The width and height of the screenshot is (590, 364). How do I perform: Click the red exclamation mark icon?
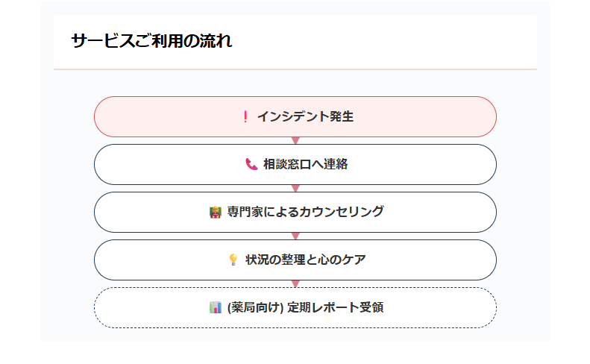click(245, 116)
